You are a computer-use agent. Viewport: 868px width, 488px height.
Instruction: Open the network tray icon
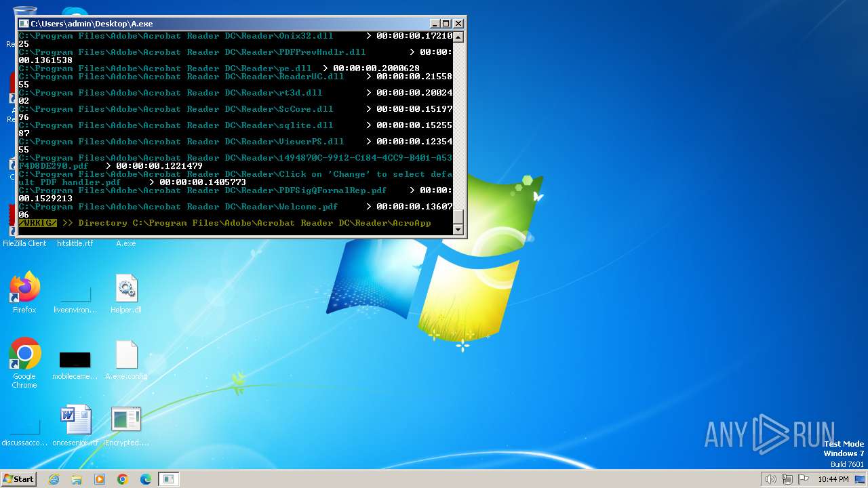pyautogui.click(x=787, y=479)
